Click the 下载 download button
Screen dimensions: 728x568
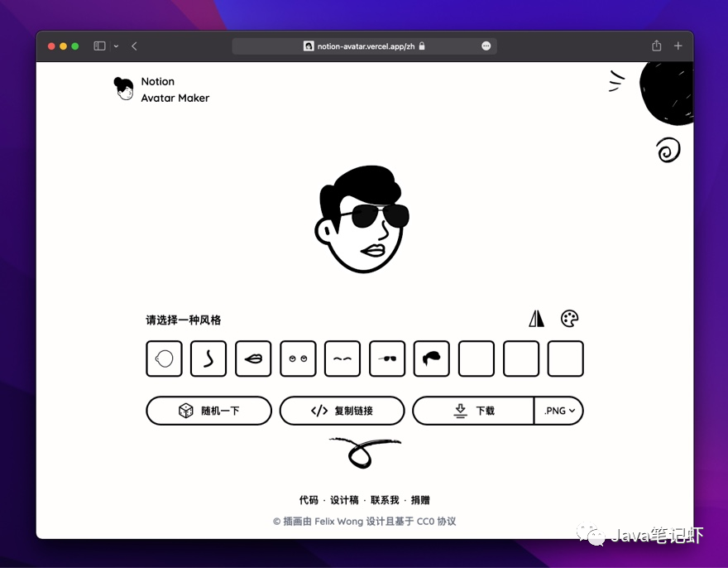point(473,411)
